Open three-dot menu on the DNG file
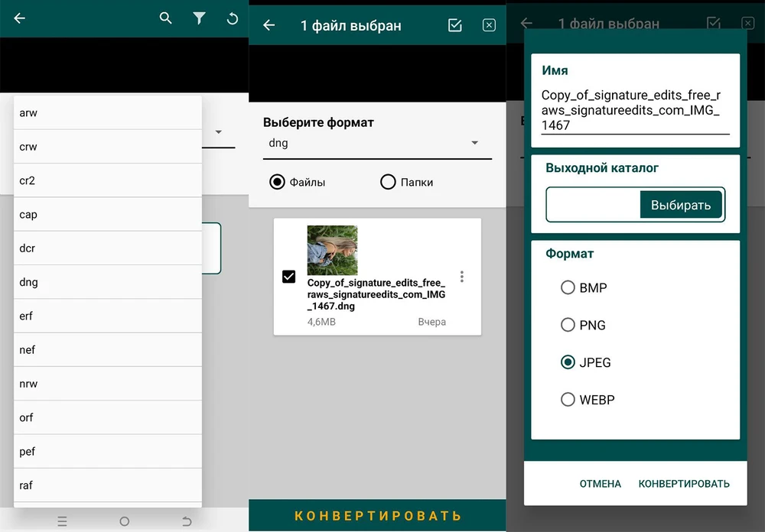The image size is (765, 532). pyautogui.click(x=462, y=277)
